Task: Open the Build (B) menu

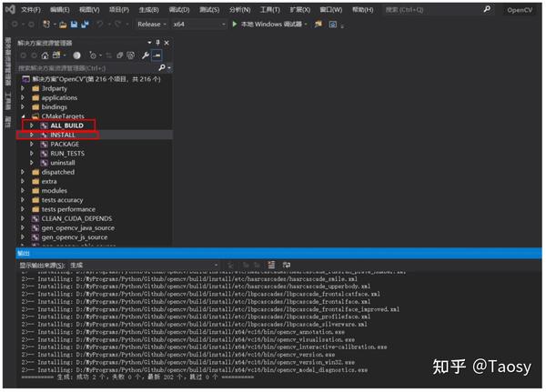Action: click(148, 9)
